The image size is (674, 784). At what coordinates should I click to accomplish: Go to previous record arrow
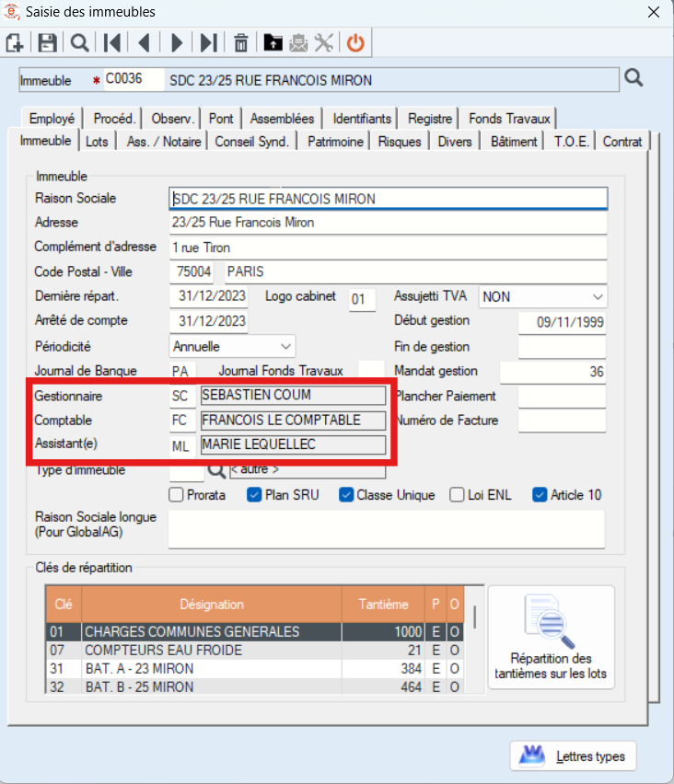[145, 43]
